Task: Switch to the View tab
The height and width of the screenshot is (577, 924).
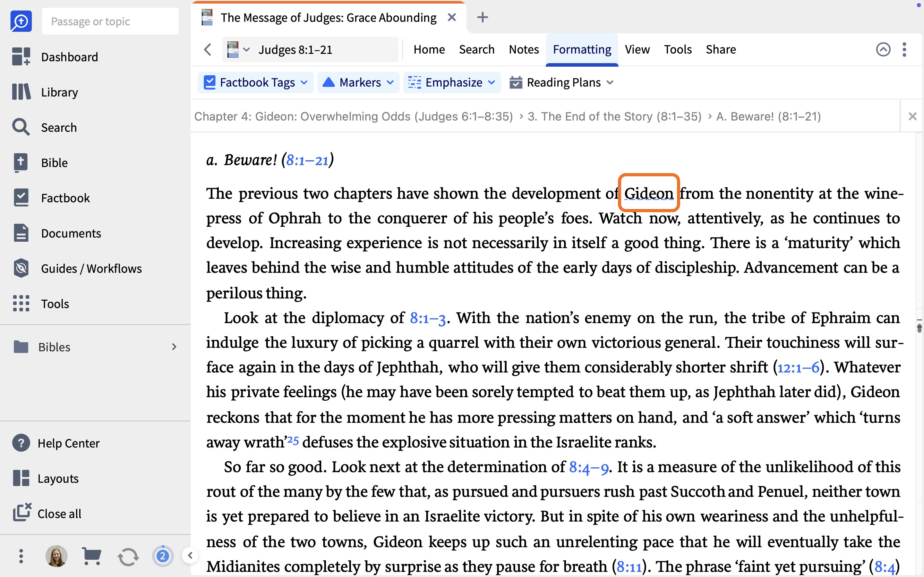Action: tap(637, 50)
